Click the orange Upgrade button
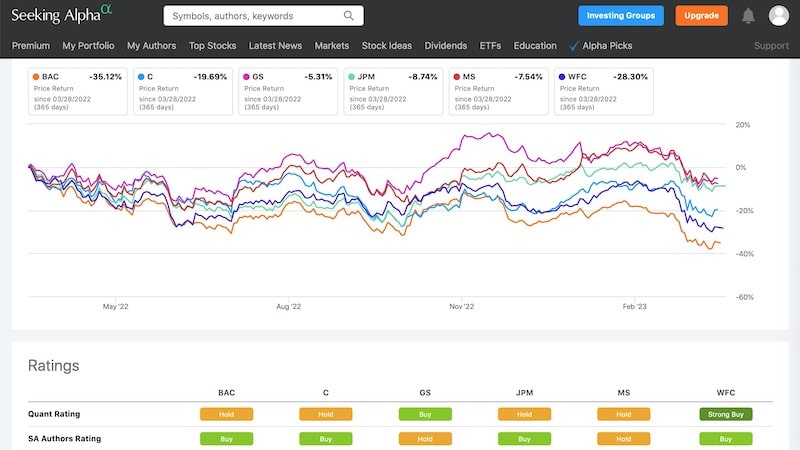Viewport: 800px width, 450px height. [x=702, y=15]
